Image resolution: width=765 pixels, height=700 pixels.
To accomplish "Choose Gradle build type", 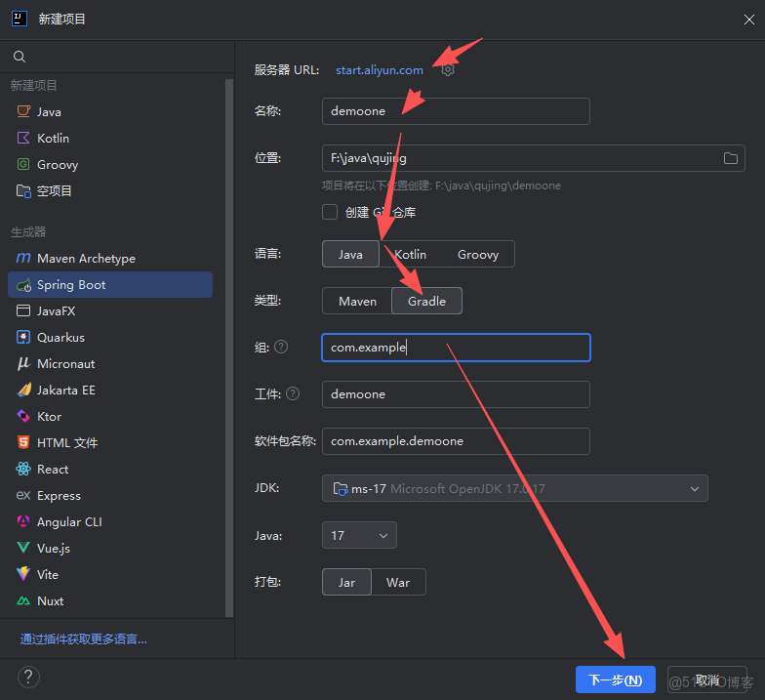I will pyautogui.click(x=427, y=301).
